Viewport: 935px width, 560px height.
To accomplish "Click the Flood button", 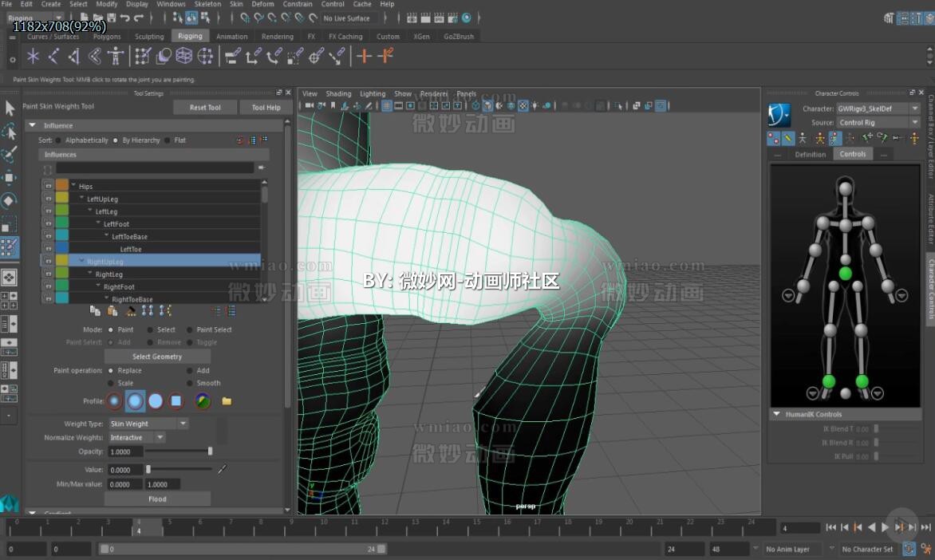I will point(156,498).
